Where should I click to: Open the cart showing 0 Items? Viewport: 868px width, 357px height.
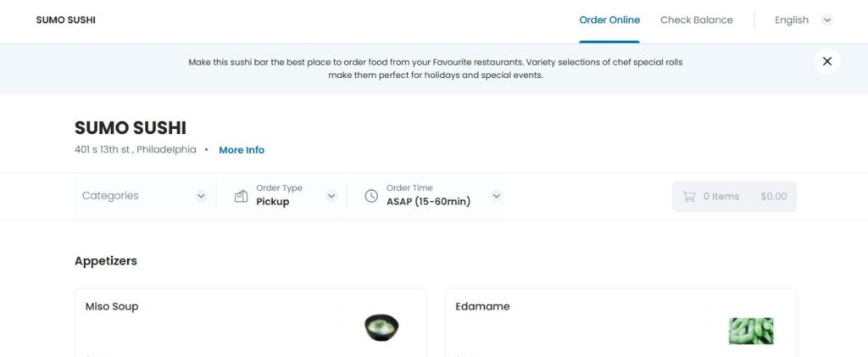tap(721, 196)
